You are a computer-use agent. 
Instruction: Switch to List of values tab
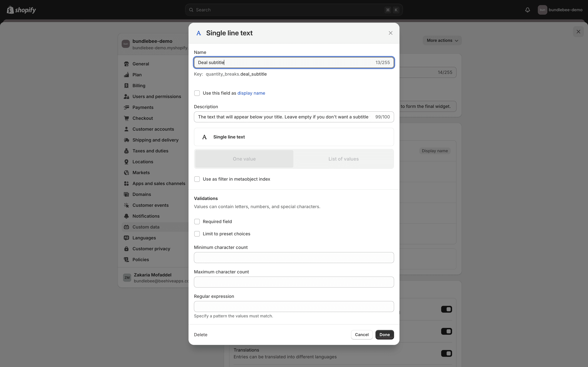tap(343, 159)
